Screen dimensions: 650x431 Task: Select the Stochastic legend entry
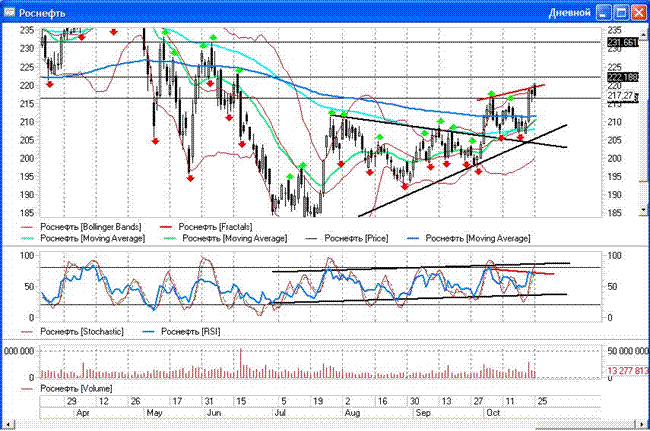point(73,332)
